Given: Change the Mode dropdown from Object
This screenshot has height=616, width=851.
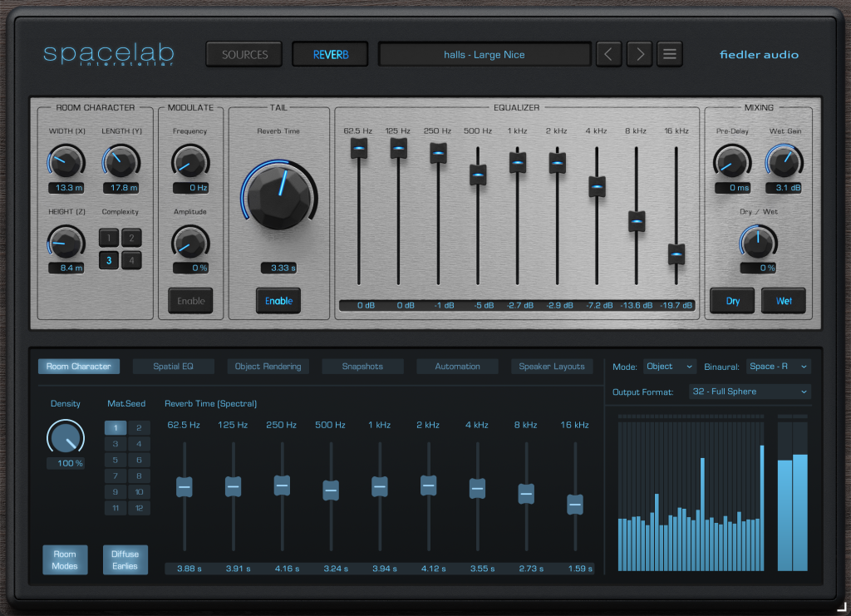Looking at the screenshot, I should coord(669,366).
